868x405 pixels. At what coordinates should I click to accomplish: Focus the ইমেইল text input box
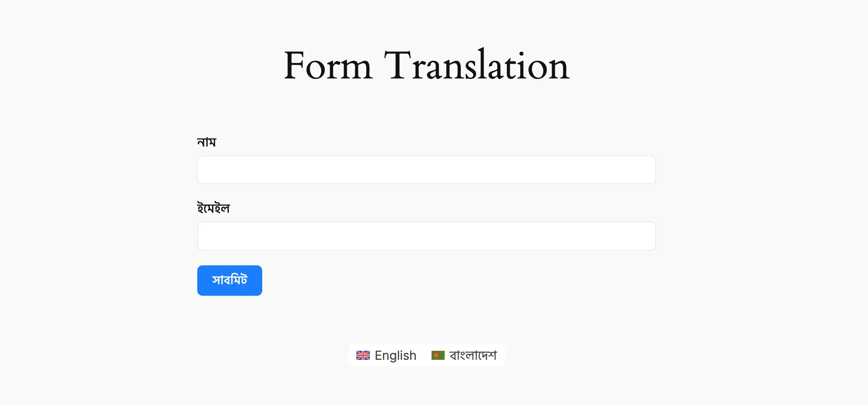click(426, 236)
